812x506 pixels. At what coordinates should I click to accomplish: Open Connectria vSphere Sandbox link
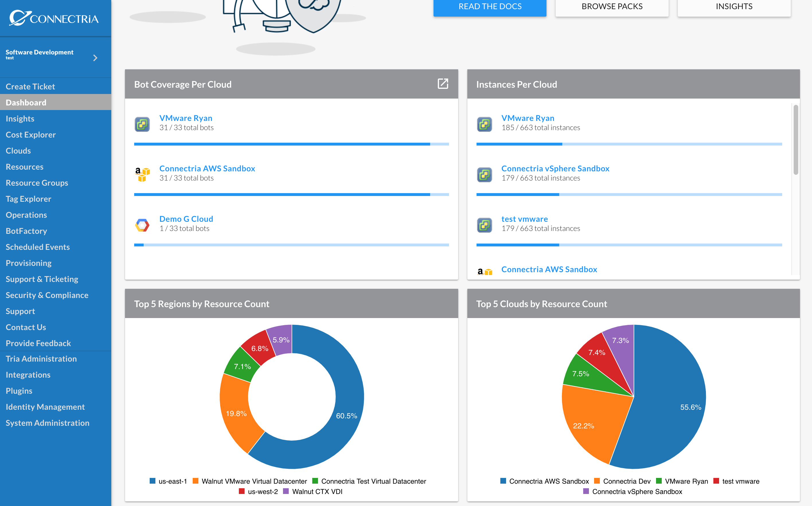pyautogui.click(x=555, y=168)
